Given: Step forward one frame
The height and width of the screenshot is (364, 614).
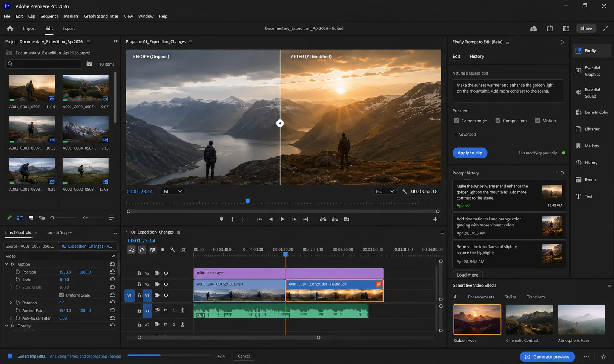Looking at the screenshot, I should (294, 219).
